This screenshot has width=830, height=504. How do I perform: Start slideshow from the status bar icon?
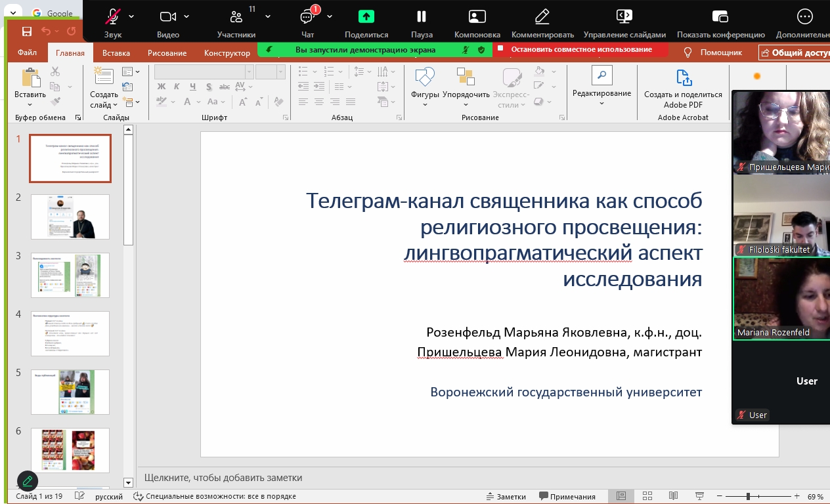699,496
